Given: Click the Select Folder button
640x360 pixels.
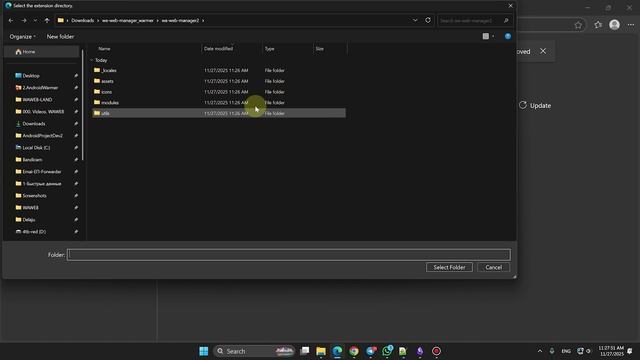Looking at the screenshot, I should (449, 267).
